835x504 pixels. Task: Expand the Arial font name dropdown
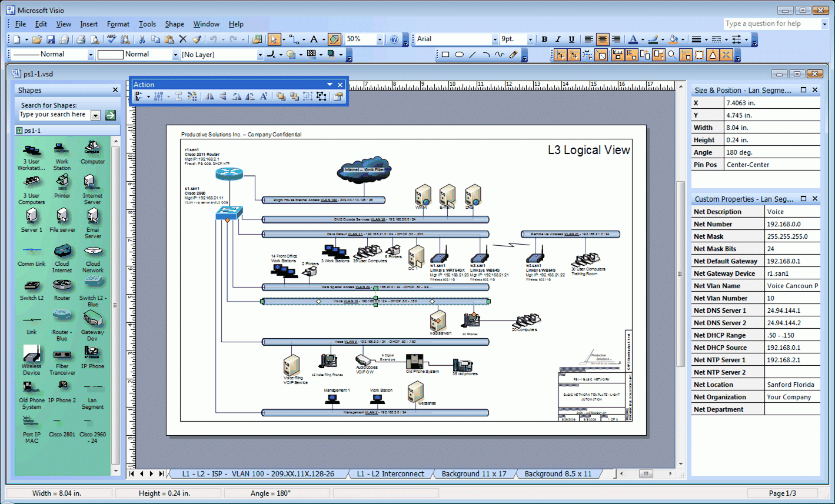pyautogui.click(x=494, y=39)
